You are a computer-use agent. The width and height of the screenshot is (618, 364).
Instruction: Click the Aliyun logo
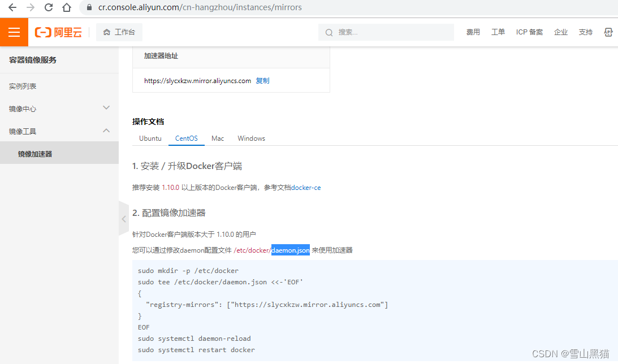tap(58, 32)
